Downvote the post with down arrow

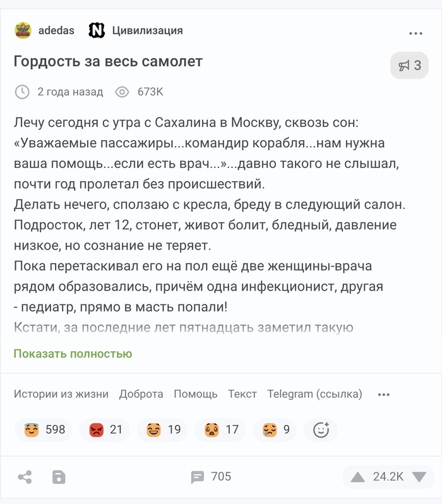pos(419,477)
